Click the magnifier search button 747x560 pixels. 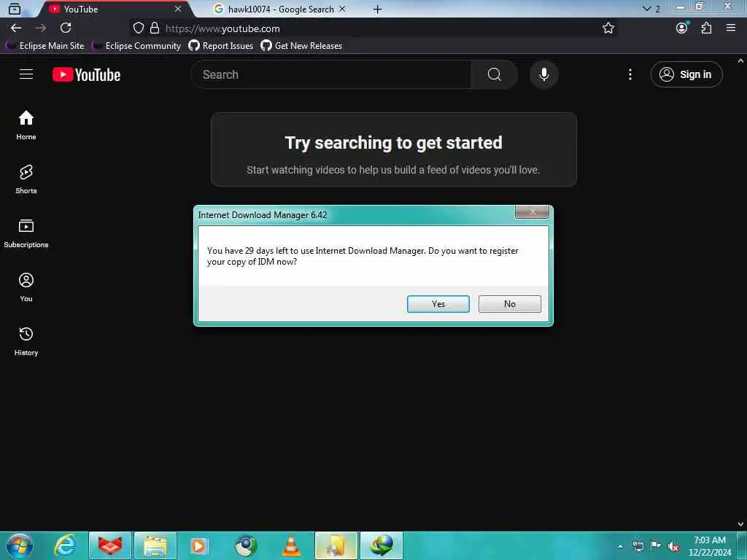tap(494, 75)
